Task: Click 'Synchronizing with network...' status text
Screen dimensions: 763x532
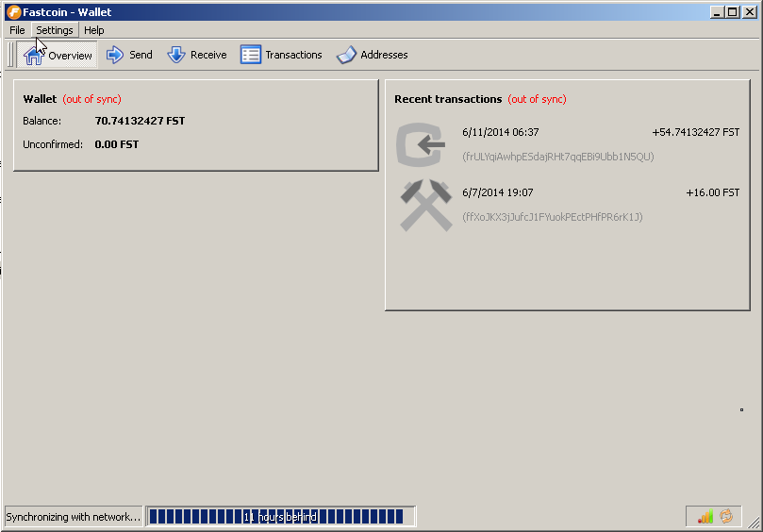Action: click(x=73, y=517)
